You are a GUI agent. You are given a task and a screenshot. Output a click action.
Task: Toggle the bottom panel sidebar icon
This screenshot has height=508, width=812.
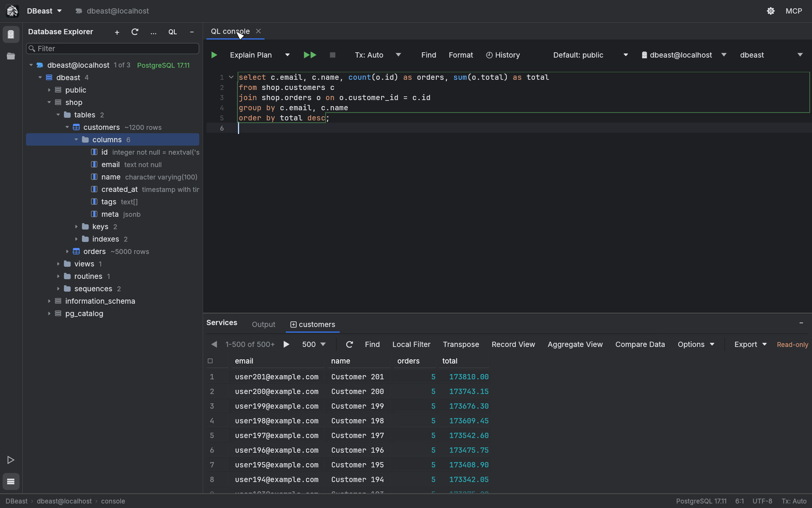click(x=11, y=481)
